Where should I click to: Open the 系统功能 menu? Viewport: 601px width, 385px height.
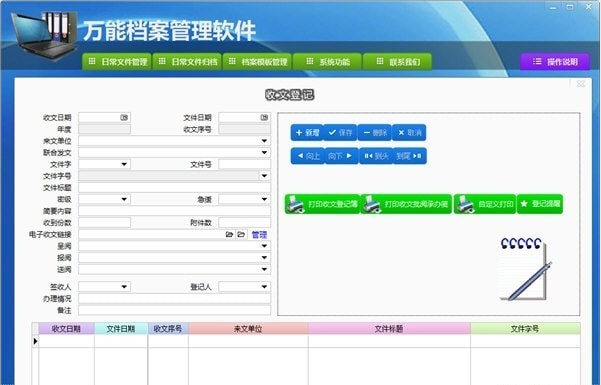click(327, 62)
